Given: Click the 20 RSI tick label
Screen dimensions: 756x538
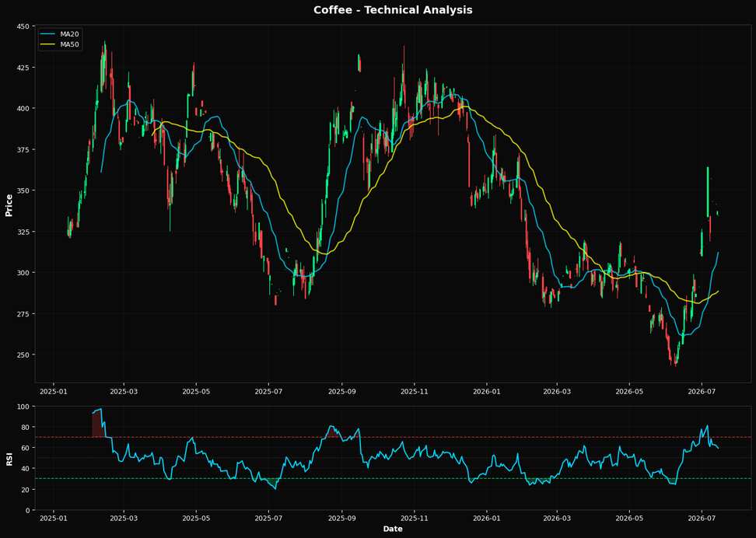Looking at the screenshot, I should click(26, 489).
